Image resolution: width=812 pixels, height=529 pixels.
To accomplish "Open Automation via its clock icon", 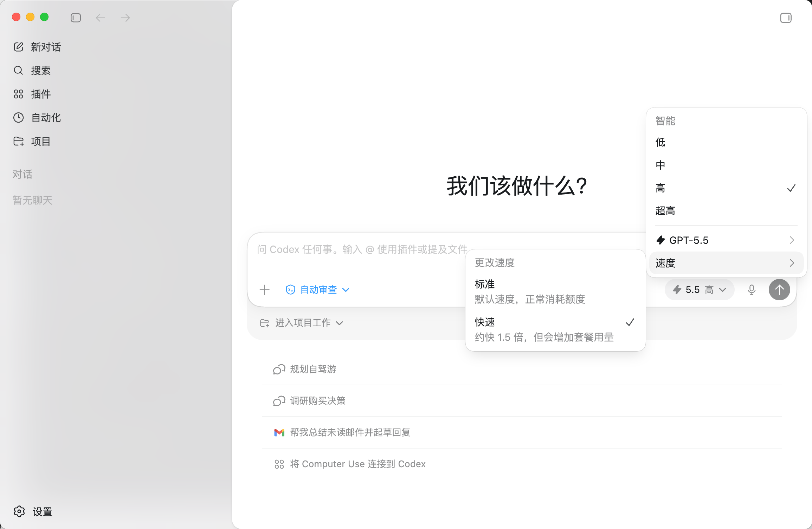I will pyautogui.click(x=18, y=117).
